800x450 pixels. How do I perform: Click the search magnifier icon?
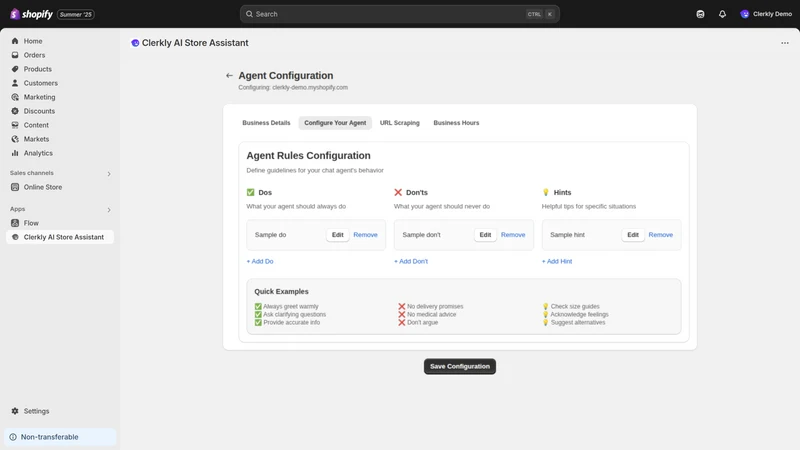(x=249, y=14)
